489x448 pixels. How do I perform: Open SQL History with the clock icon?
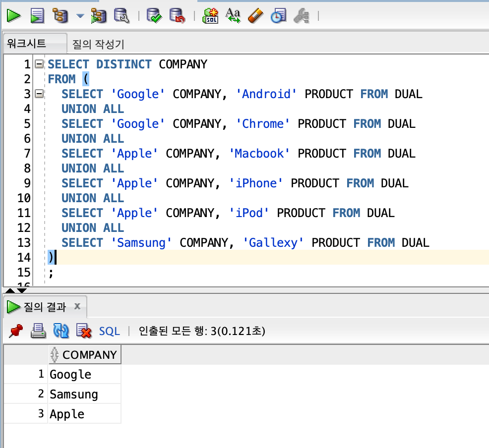(x=279, y=16)
